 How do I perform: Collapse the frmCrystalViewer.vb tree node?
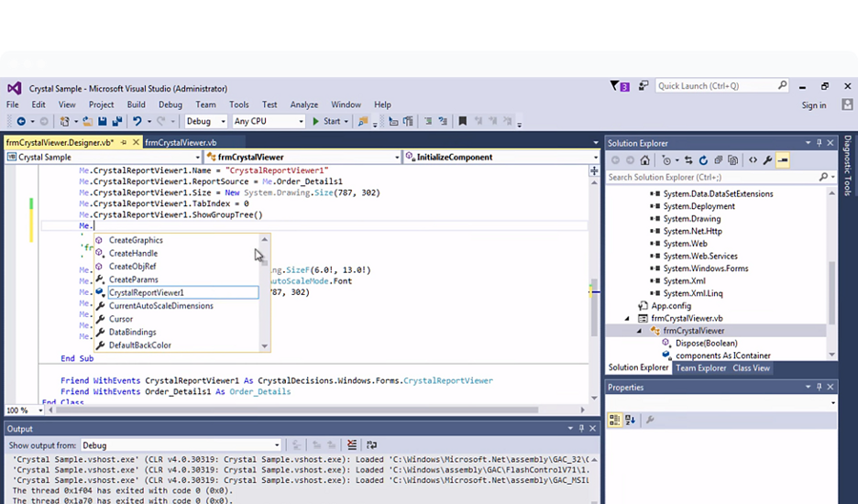tap(628, 318)
